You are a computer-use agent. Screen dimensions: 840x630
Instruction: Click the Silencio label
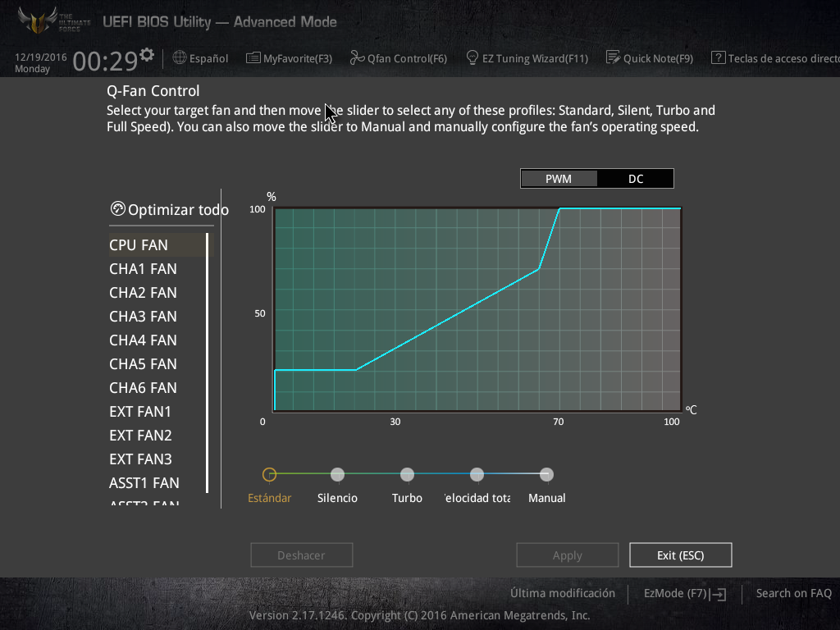[x=337, y=498]
